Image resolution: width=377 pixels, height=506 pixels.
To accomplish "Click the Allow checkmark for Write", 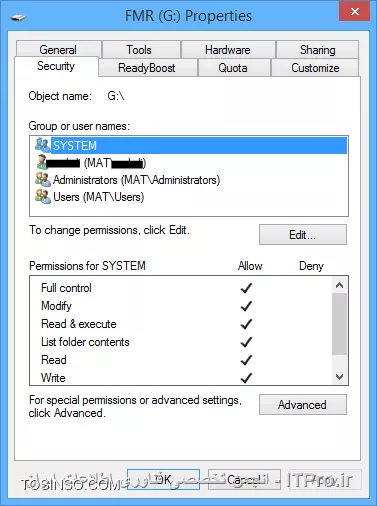I will click(246, 378).
